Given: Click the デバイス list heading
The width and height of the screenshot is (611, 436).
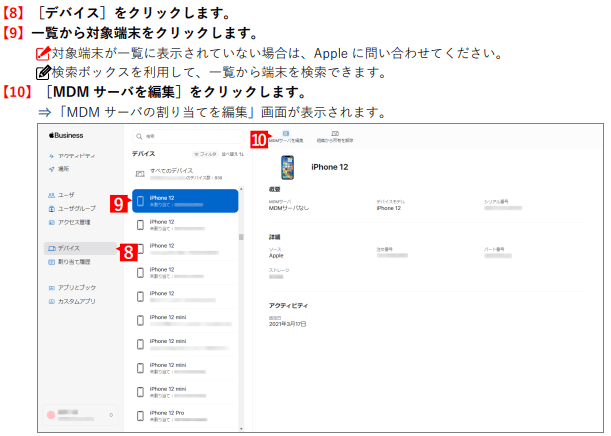Looking at the screenshot, I should (143, 154).
